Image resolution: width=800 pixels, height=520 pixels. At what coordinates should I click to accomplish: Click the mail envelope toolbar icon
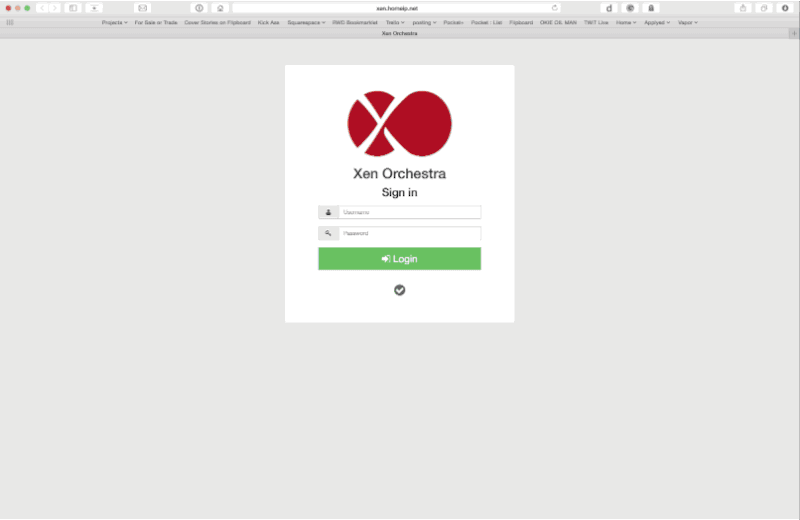tap(142, 8)
